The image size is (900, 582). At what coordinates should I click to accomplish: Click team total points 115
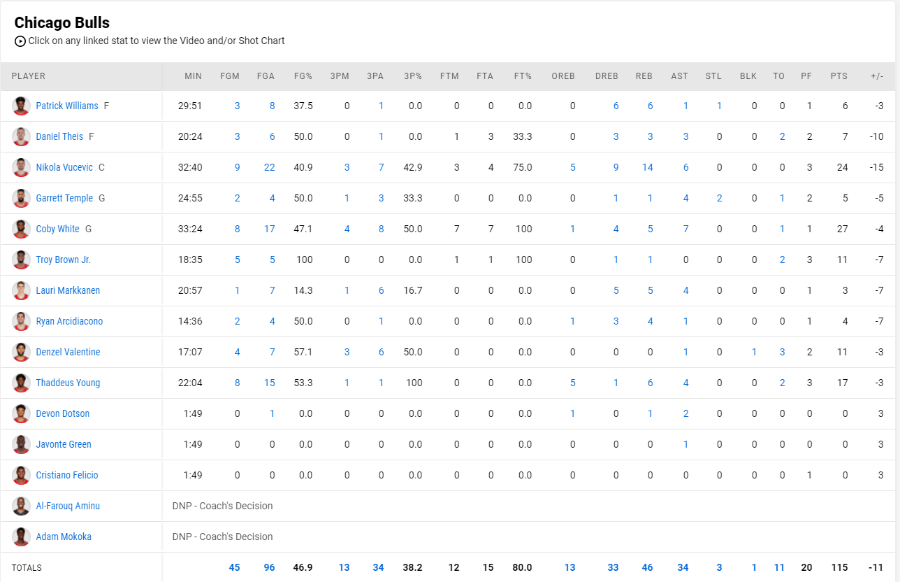tap(839, 568)
